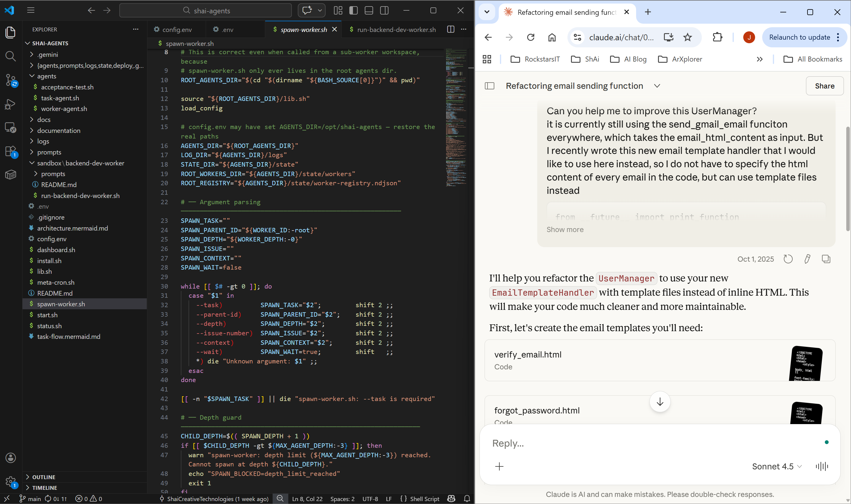Click the Relaunch to update button
This screenshot has width=851, height=504.
(x=800, y=37)
